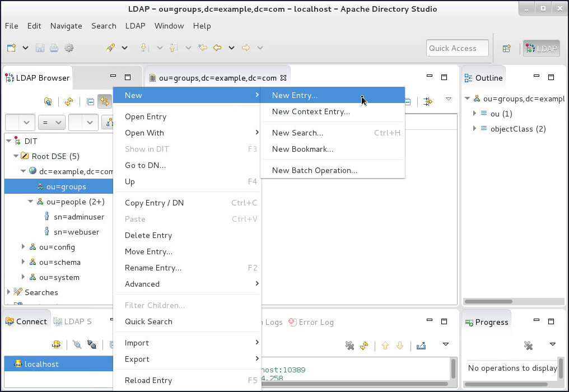Collapse the DIT tree node
Screen dimensions: 569x392
9,141
